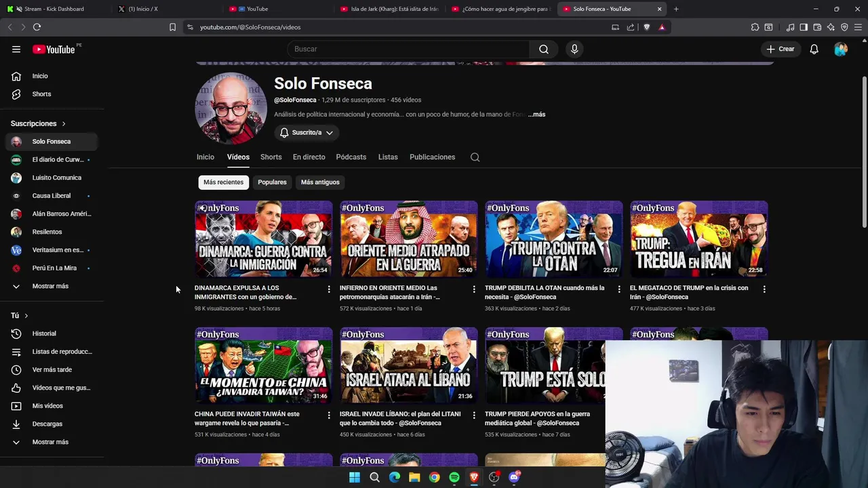Open options for DINAMARCA EXPULSA video

tap(329, 289)
